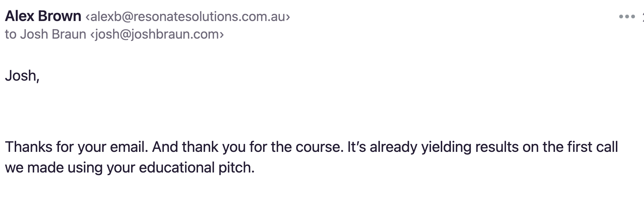Click the word "to" before the recipient
Viewport: 644px width, 204px height.
(x=11, y=34)
